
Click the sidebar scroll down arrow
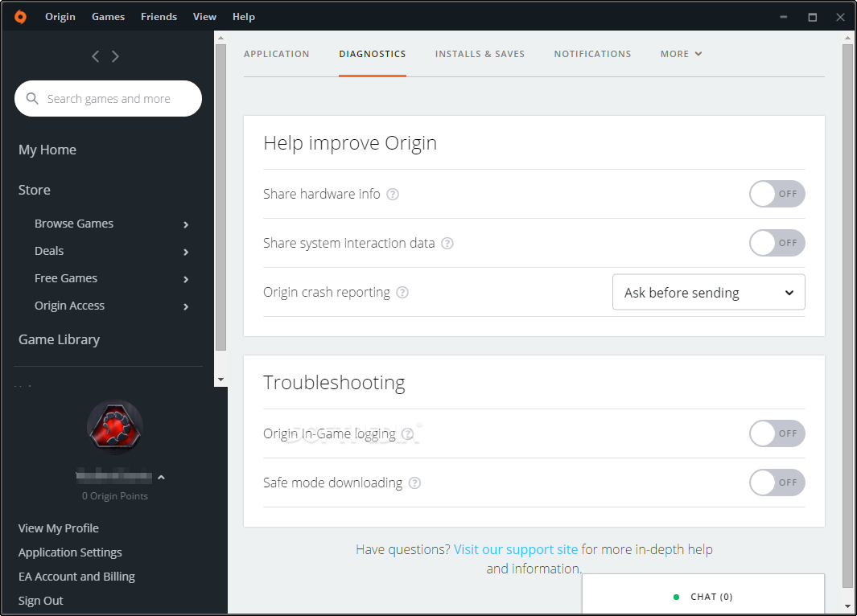point(220,380)
